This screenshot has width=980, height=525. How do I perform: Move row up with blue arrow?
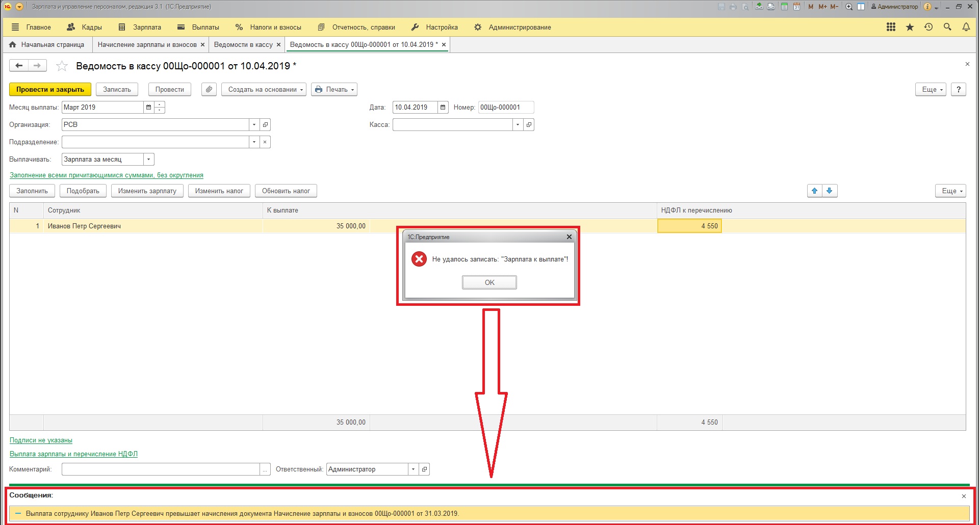tap(815, 191)
